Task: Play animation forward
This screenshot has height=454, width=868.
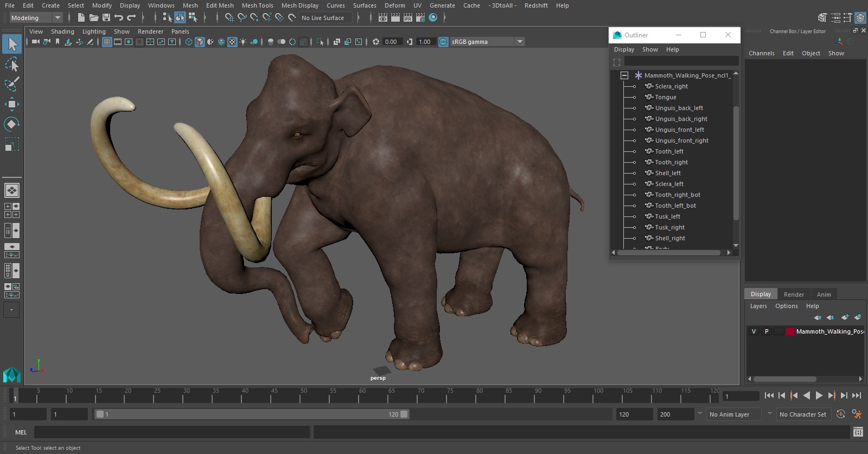Action: tap(819, 395)
